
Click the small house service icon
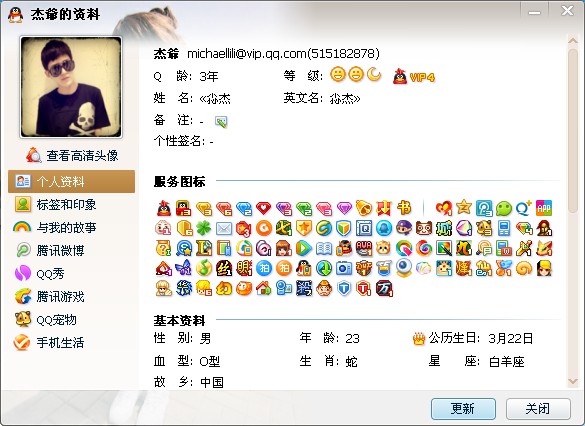[x=264, y=288]
